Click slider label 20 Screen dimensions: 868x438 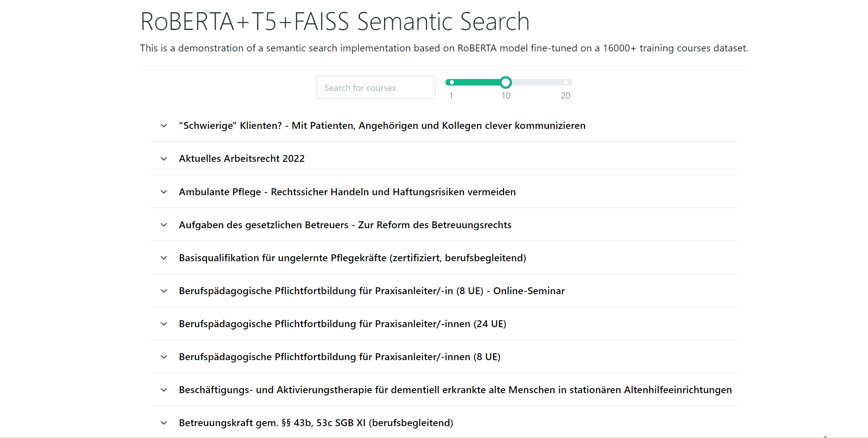pyautogui.click(x=566, y=96)
